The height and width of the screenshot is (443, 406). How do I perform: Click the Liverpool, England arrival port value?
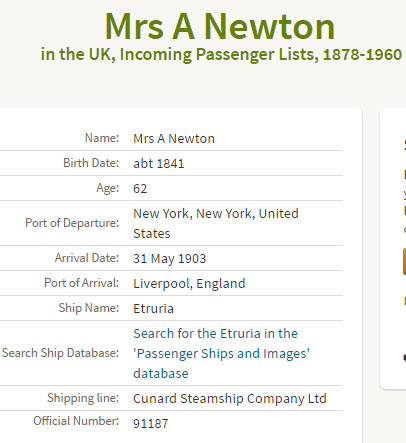(189, 283)
